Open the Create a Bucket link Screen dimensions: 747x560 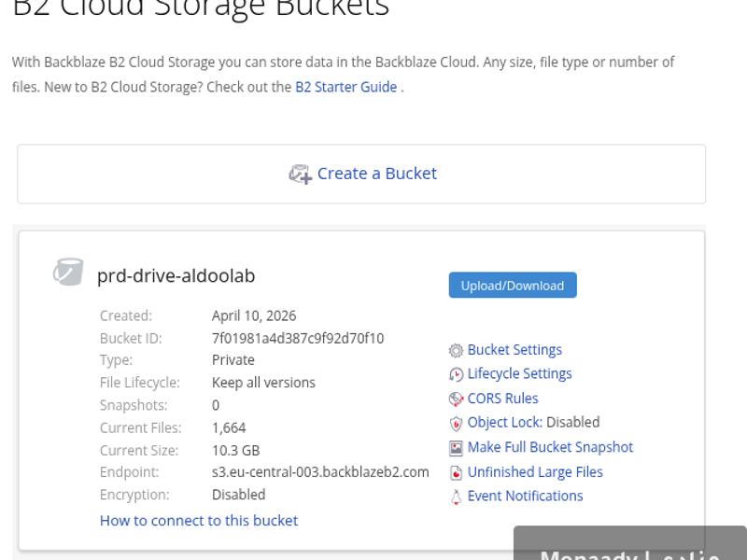point(377,174)
